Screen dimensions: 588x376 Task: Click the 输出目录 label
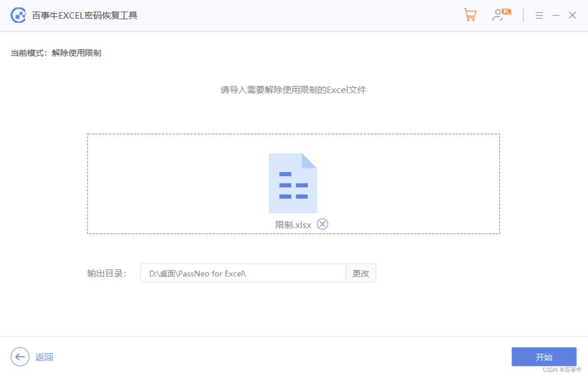coord(106,273)
